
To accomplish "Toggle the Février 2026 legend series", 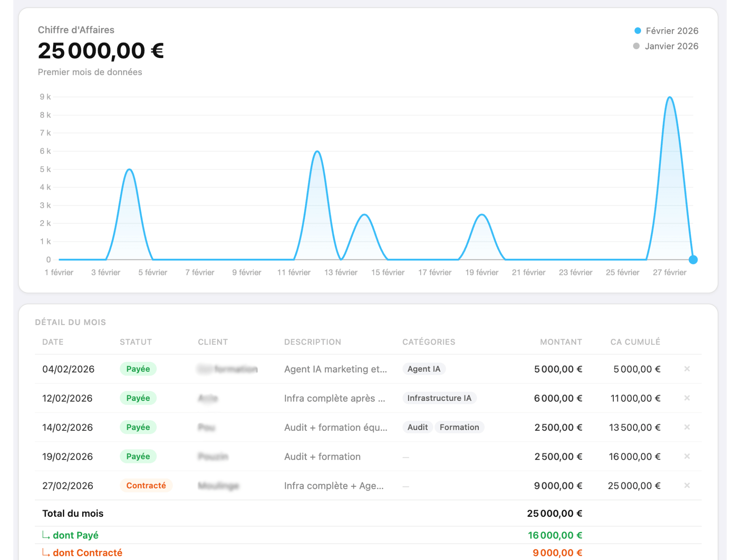I will click(672, 31).
